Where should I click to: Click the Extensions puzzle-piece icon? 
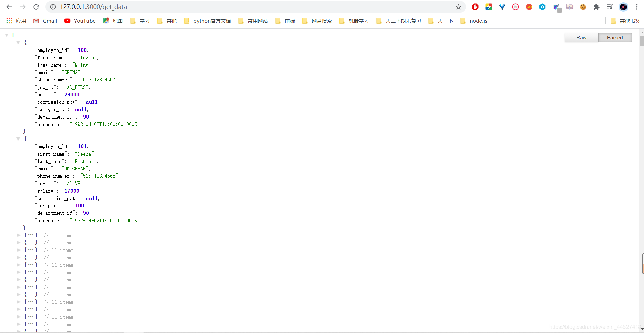pos(596,7)
